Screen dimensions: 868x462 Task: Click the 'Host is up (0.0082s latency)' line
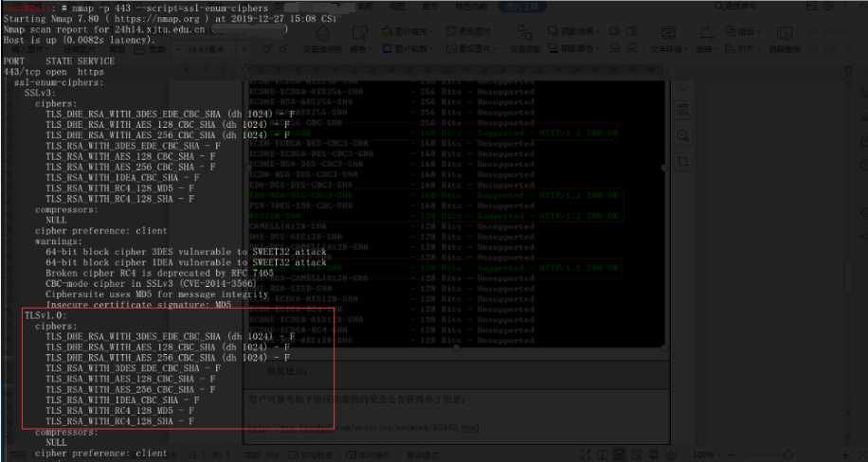point(80,40)
